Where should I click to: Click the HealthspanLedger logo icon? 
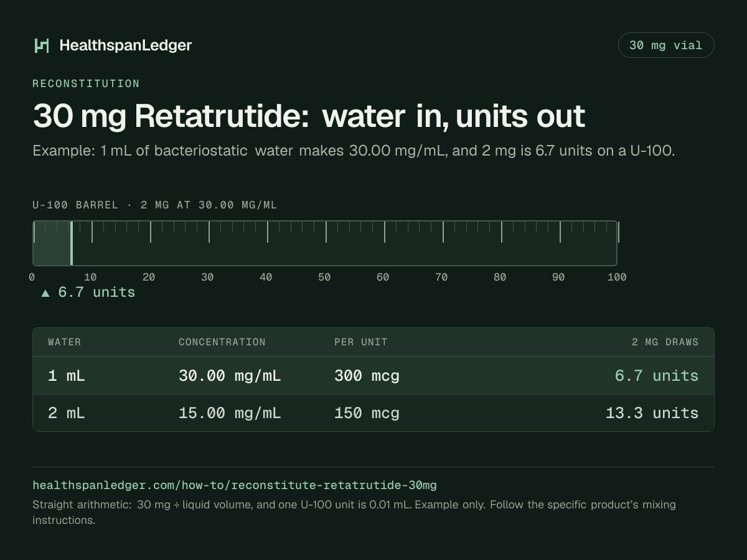point(42,45)
